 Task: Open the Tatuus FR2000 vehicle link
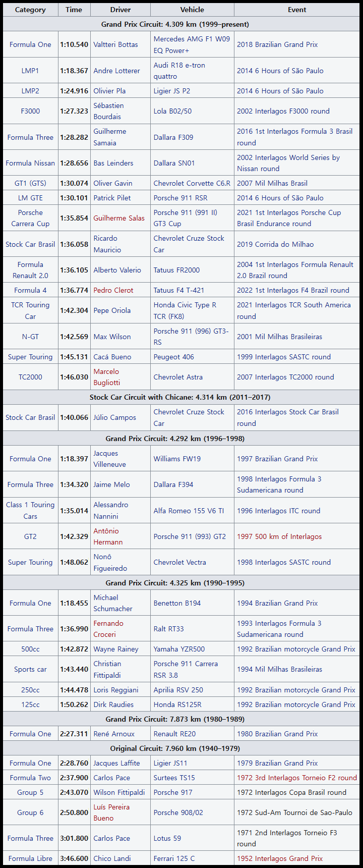176,270
